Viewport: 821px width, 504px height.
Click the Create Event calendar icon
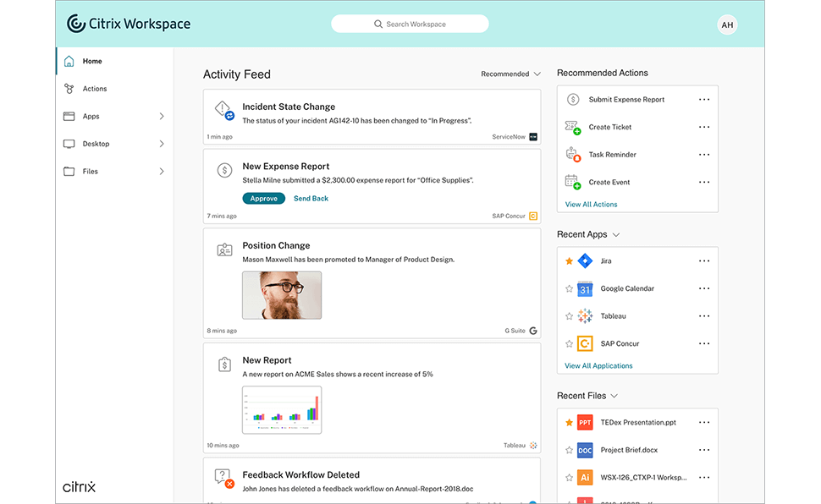573,183
